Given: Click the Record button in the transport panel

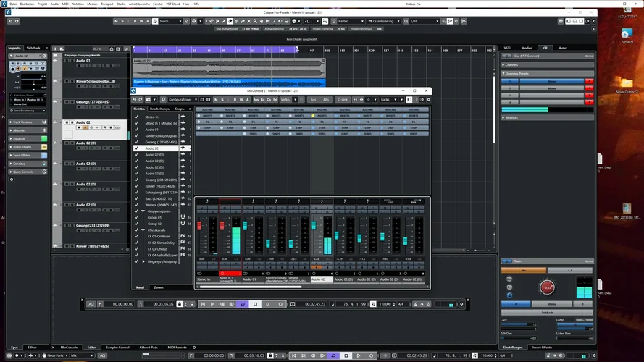Looking at the screenshot, I should pyautogui.click(x=280, y=304).
